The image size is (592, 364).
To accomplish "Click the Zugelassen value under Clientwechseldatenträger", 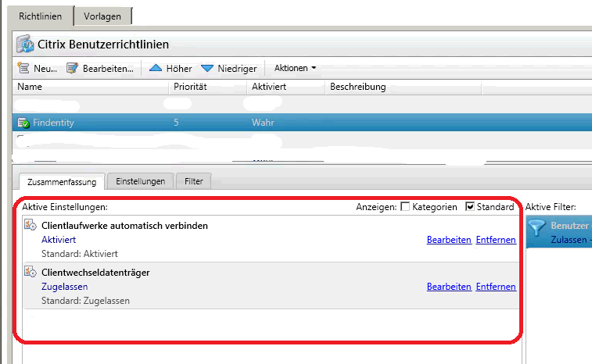I will coord(65,287).
